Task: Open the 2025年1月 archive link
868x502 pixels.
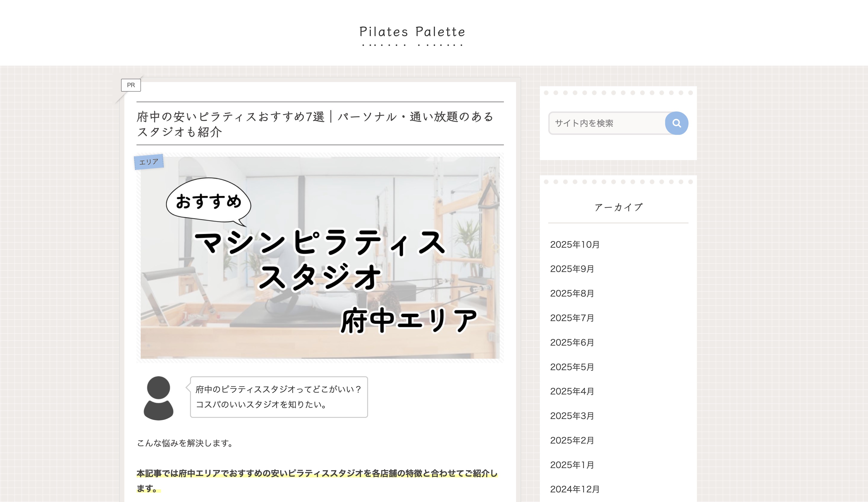Action: tap(572, 465)
